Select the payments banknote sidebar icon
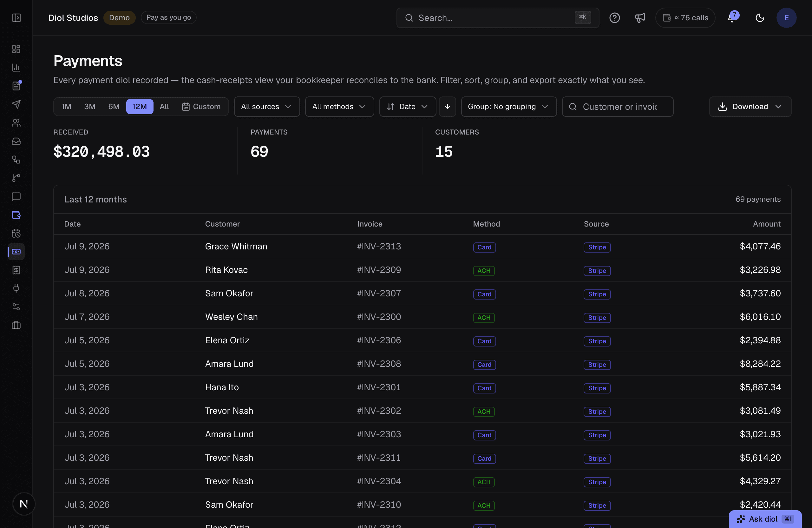The width and height of the screenshot is (812, 528). (16, 252)
